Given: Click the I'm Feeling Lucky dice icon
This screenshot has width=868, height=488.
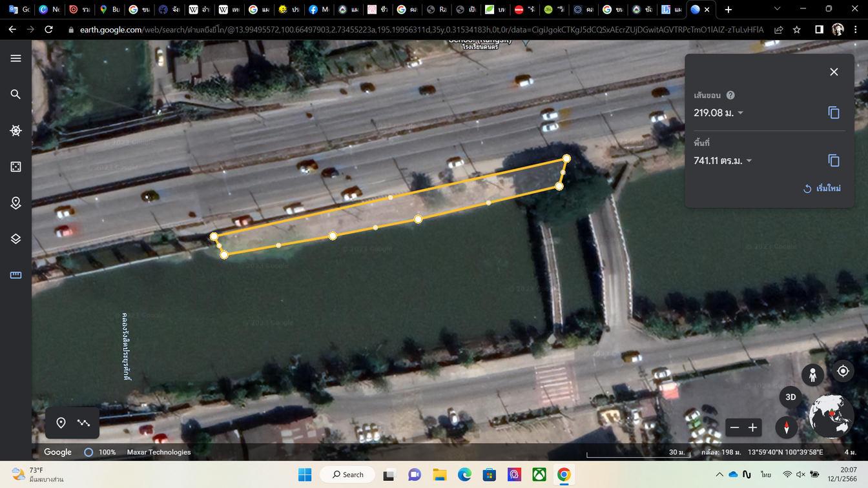Looking at the screenshot, I should click(x=16, y=167).
